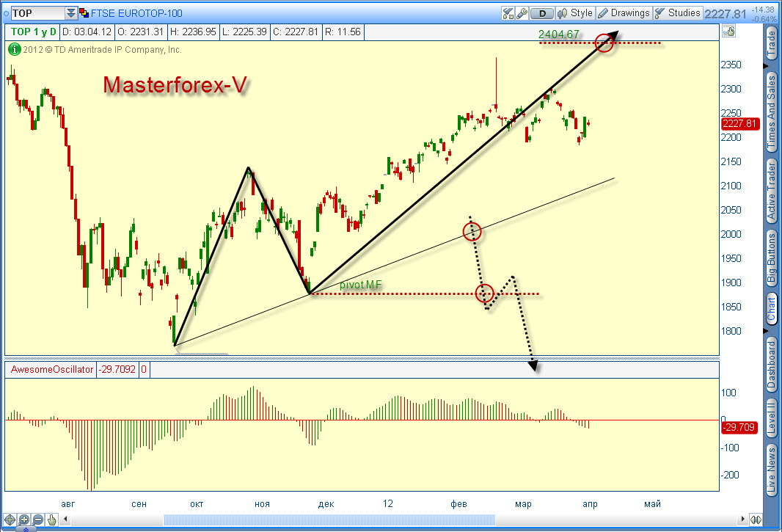Click the H: 2236.95 high value

point(193,32)
